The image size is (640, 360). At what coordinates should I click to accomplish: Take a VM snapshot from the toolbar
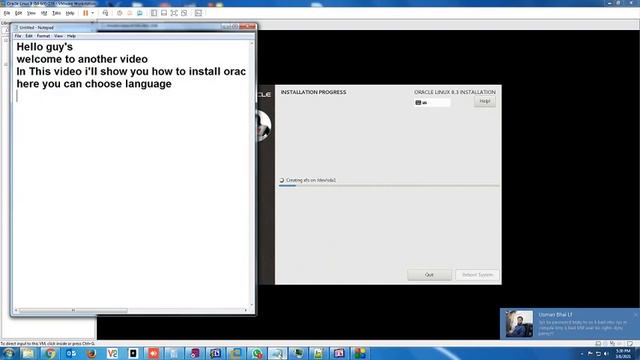pyautogui.click(x=120, y=13)
